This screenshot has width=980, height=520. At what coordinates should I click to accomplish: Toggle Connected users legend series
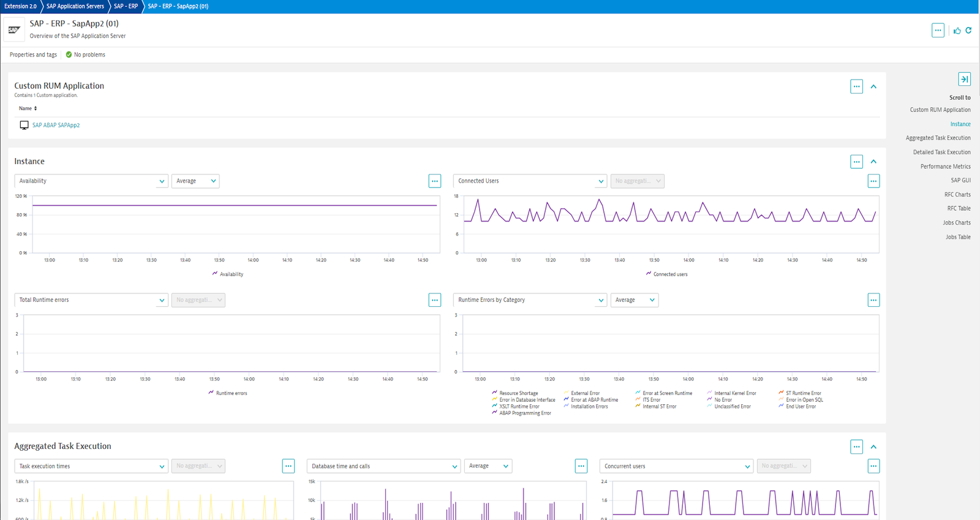tap(666, 274)
